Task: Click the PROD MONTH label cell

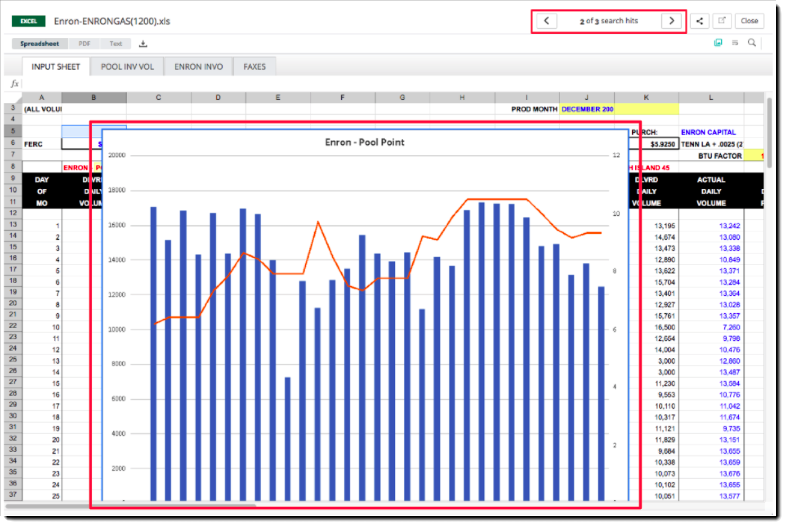Action: pyautogui.click(x=534, y=109)
